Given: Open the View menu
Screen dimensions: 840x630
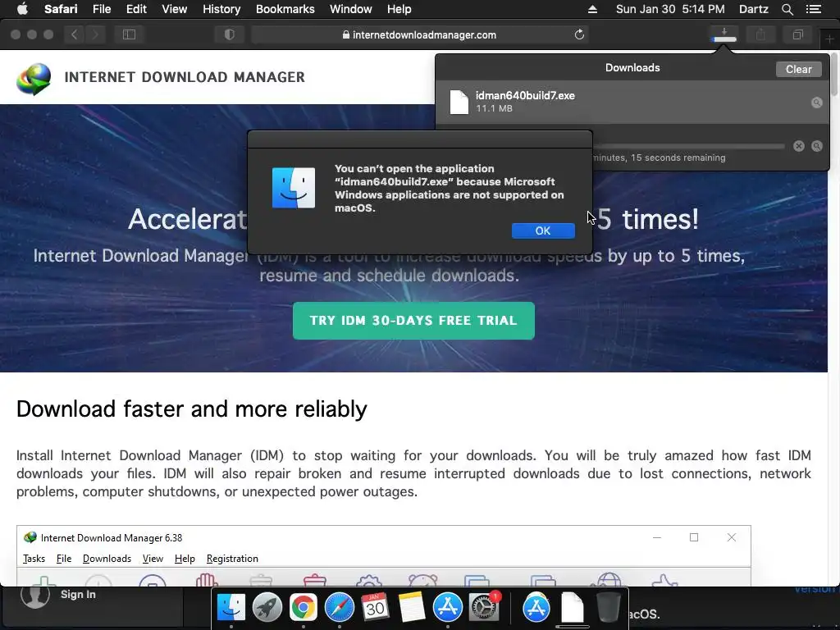Looking at the screenshot, I should click(x=174, y=9).
